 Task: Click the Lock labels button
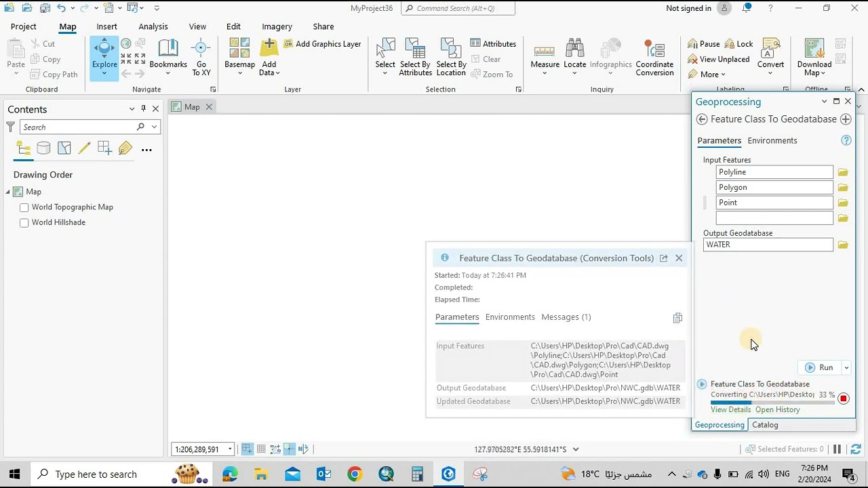[739, 44]
